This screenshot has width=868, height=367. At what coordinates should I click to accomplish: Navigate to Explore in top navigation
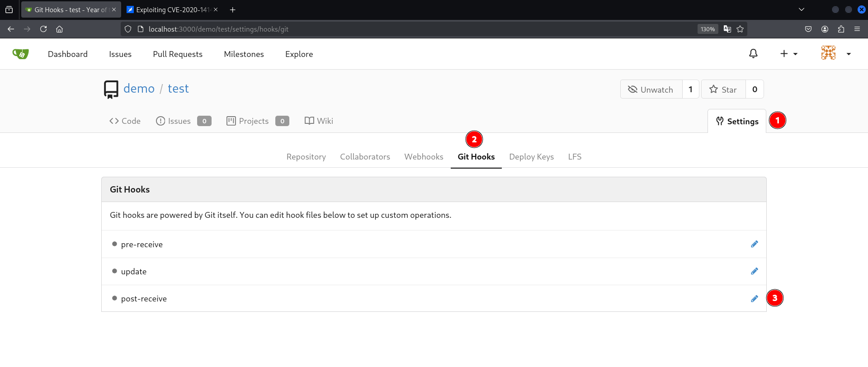click(299, 54)
